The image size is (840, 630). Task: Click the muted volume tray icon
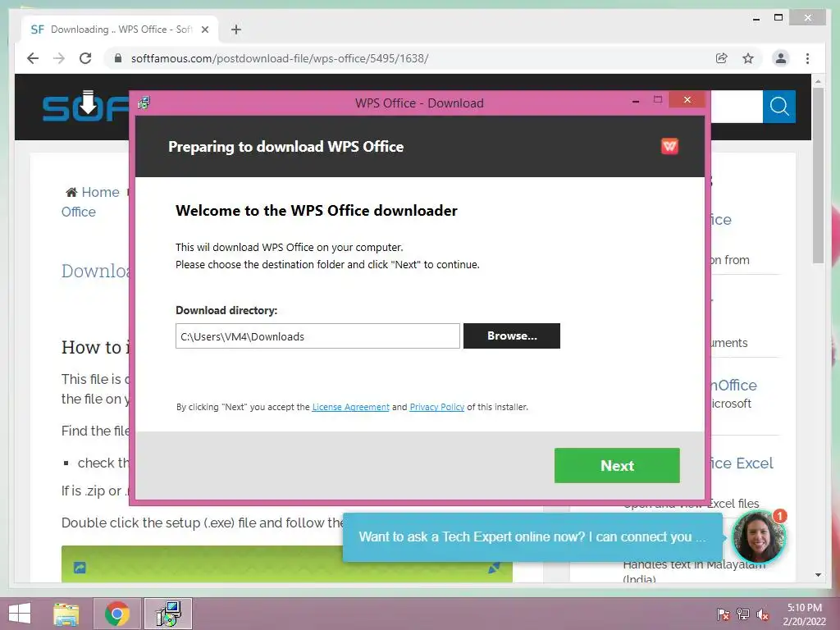(x=762, y=614)
